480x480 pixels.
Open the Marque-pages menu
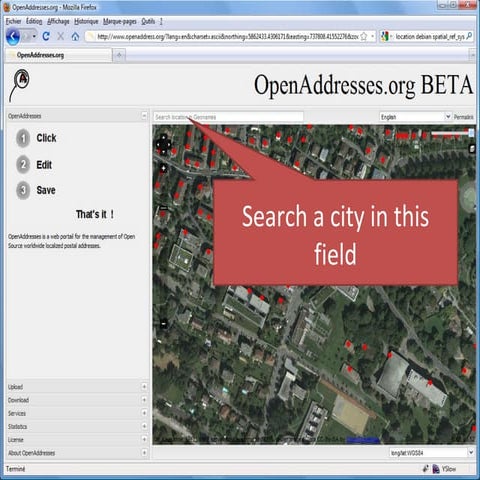[120, 22]
